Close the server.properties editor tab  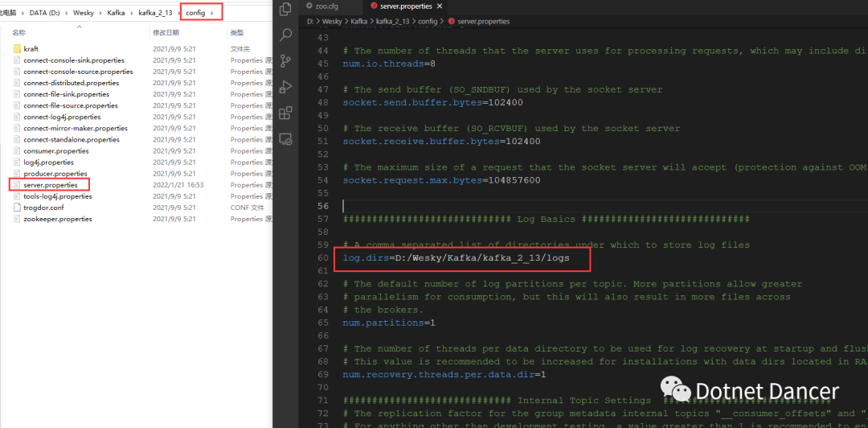point(440,6)
